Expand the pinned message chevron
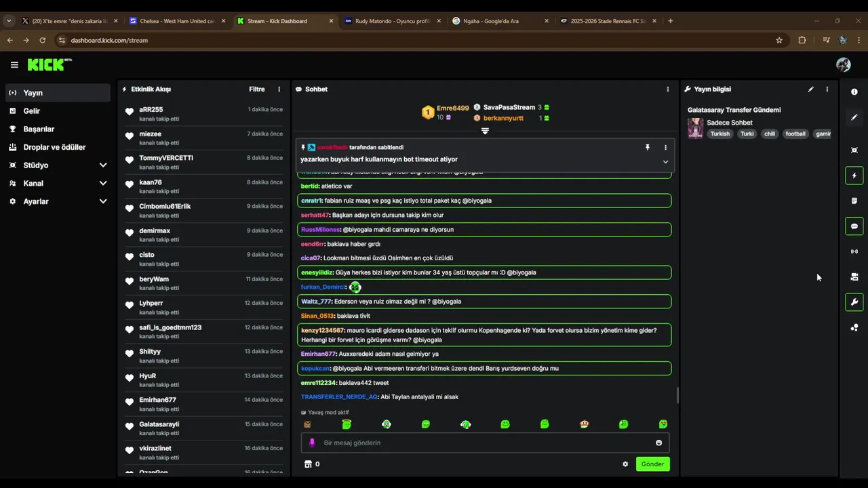Screen dimensions: 868x488 pyautogui.click(x=665, y=162)
